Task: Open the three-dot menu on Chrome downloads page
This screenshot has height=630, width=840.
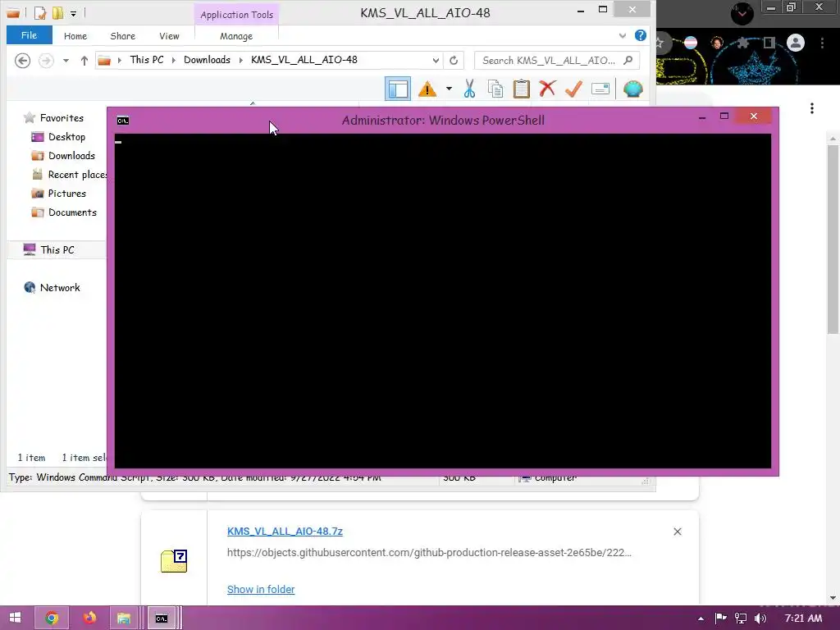Action: (812, 108)
